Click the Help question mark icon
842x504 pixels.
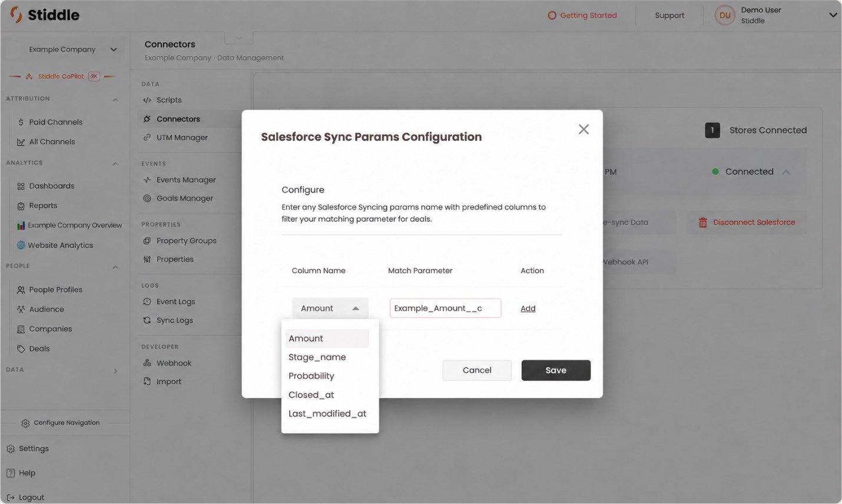pos(11,473)
